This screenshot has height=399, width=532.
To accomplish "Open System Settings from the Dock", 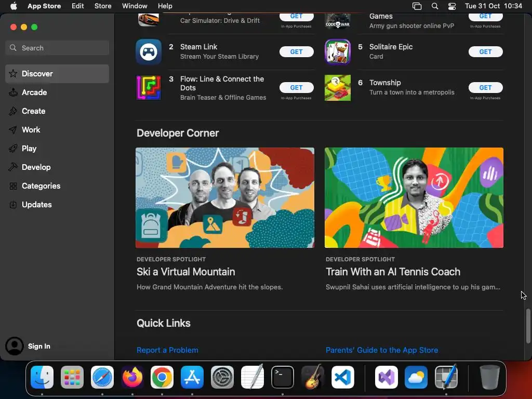I will click(x=222, y=377).
